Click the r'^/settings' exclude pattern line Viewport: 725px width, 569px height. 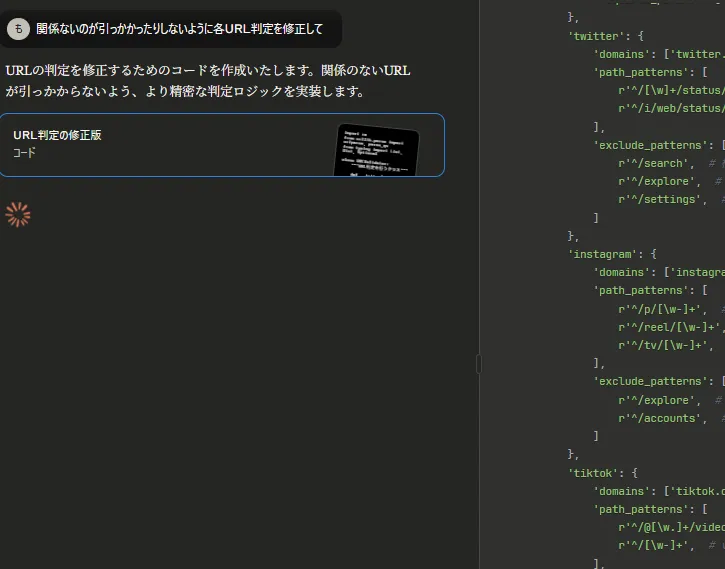point(660,199)
